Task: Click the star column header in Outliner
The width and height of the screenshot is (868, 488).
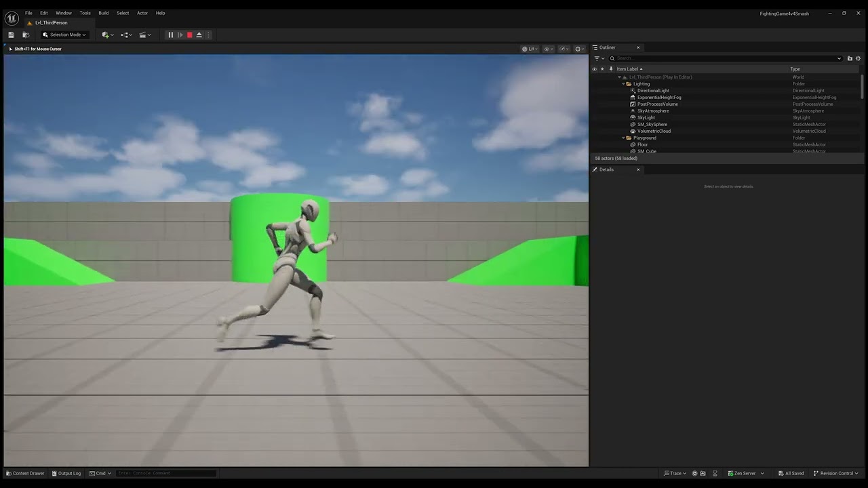Action: tap(602, 69)
